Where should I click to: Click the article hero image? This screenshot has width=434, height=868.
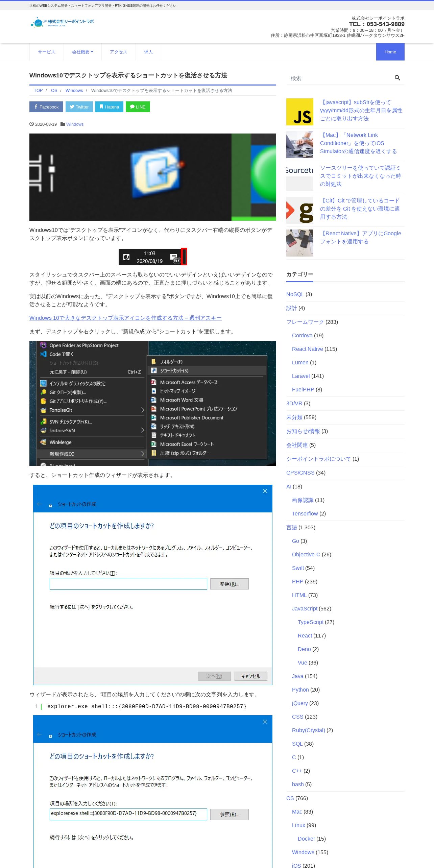[153, 177]
